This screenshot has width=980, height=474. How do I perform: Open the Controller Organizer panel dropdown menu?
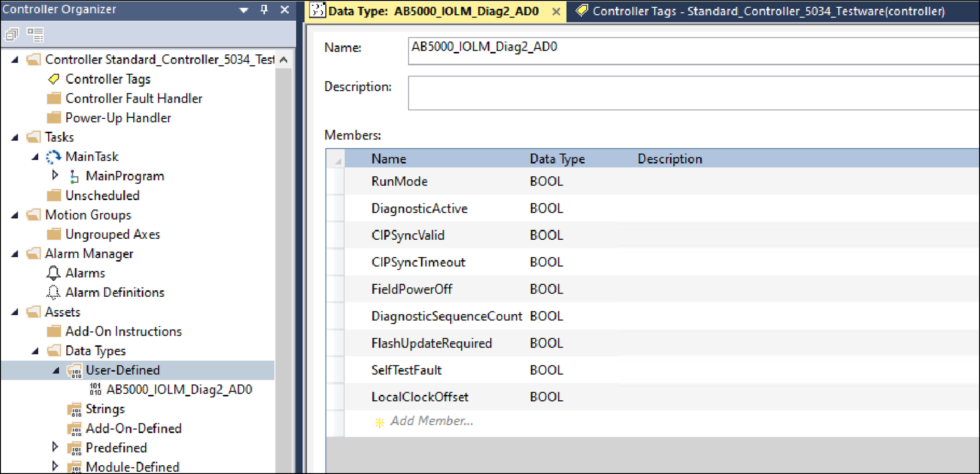[x=243, y=9]
